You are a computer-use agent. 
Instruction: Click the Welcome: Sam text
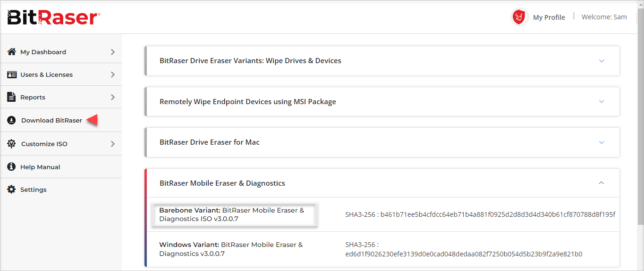pos(604,17)
